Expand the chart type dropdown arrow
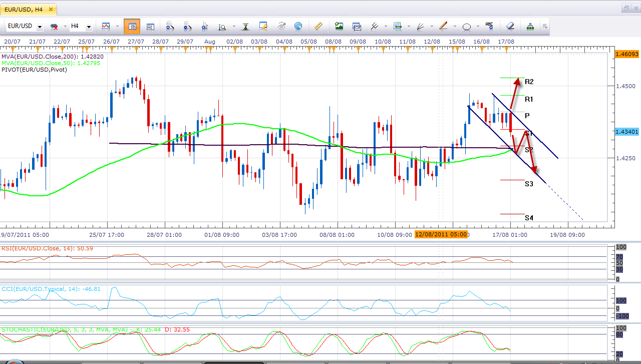The height and width of the screenshot is (364, 641). point(117,27)
